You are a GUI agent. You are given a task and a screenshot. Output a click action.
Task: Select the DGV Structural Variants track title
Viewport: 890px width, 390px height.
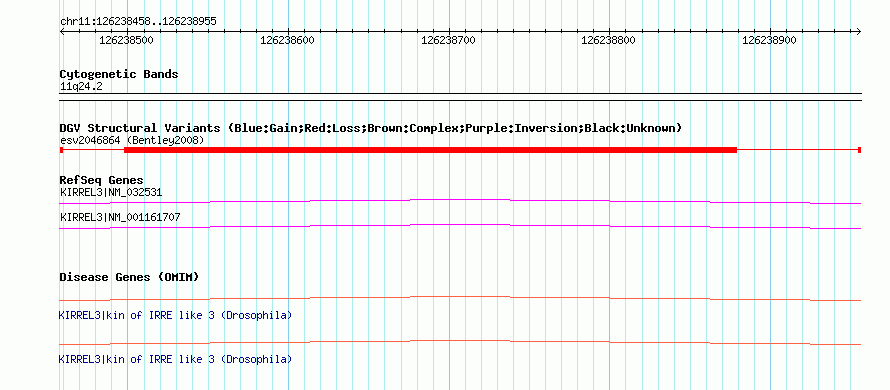pyautogui.click(x=371, y=128)
